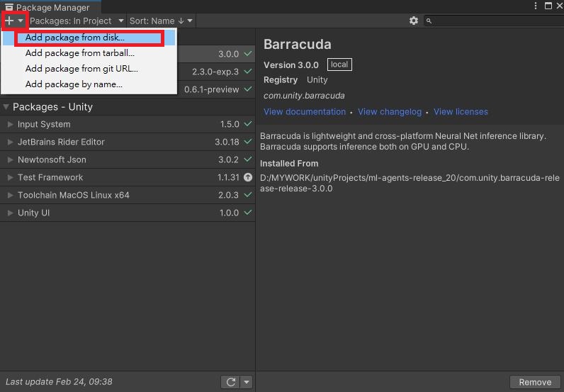Choose Add package by name
This screenshot has width=564, height=392.
89,84
